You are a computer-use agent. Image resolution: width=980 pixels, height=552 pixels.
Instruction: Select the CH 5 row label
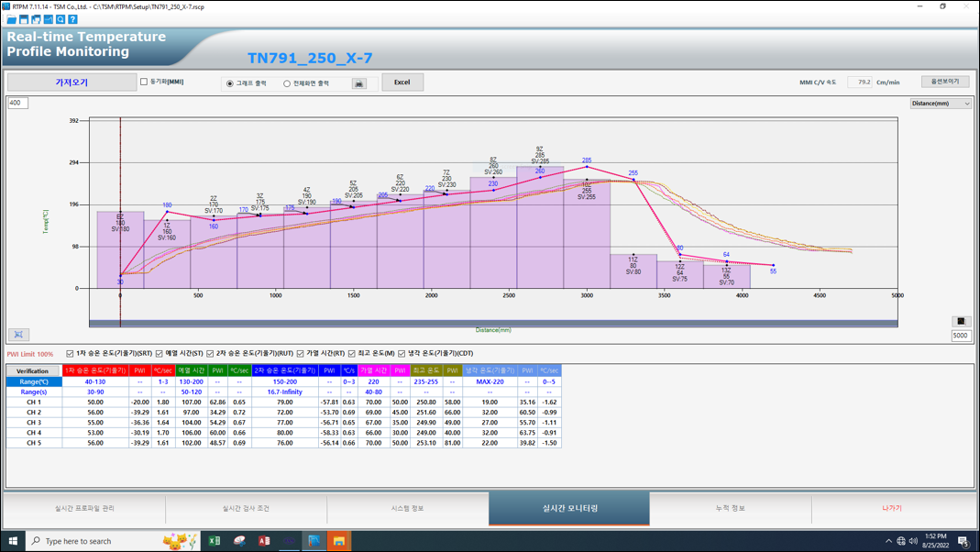coord(34,443)
